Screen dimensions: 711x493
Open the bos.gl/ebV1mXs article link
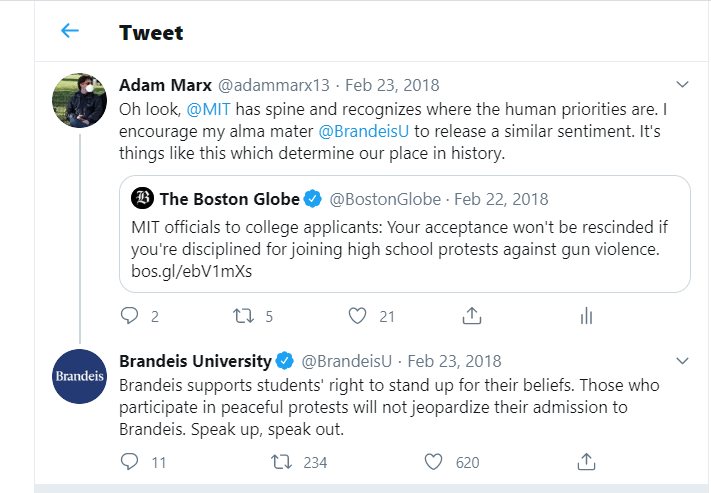pyautogui.click(x=180, y=272)
